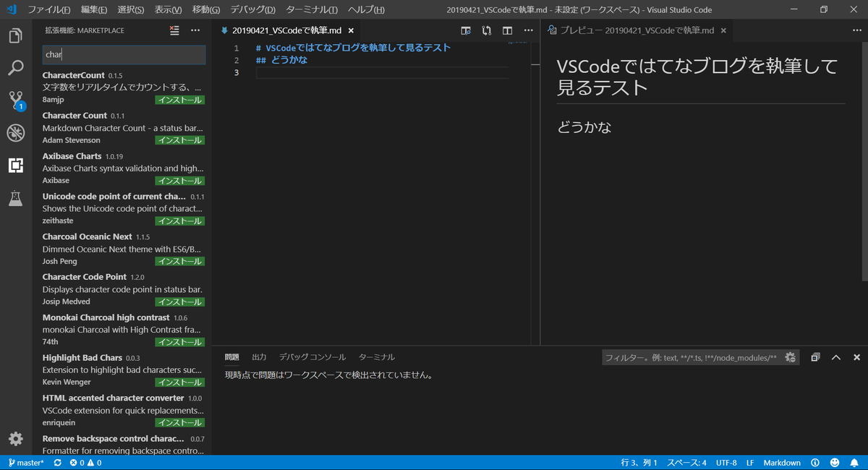The width and height of the screenshot is (868, 470).
Task: Click the feedback smiley in the status bar
Action: [x=834, y=462]
